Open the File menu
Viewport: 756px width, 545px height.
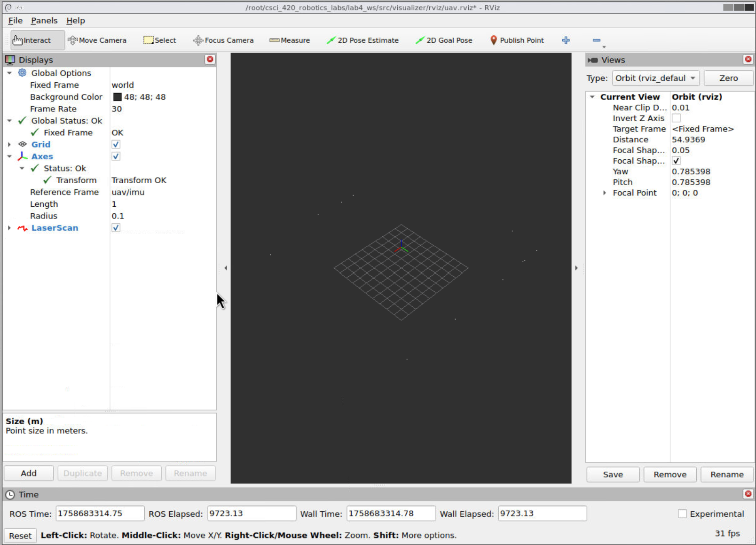[15, 21]
